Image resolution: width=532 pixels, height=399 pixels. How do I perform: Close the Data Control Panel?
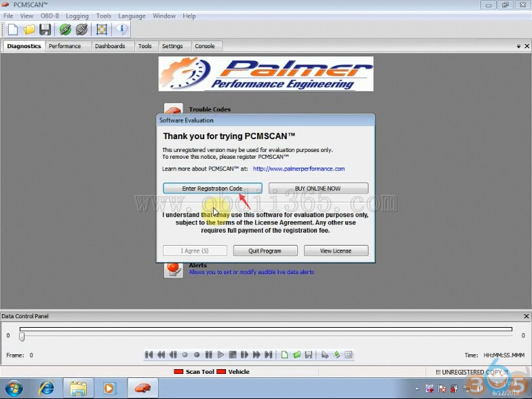(527, 316)
